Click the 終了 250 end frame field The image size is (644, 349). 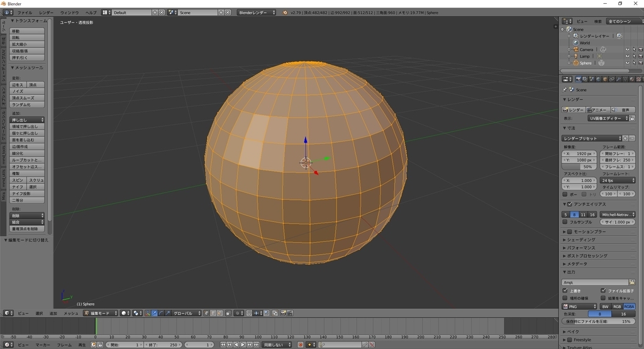click(x=163, y=345)
